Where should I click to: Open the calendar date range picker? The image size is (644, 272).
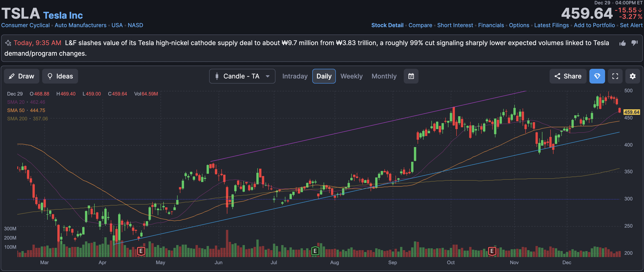(x=411, y=76)
